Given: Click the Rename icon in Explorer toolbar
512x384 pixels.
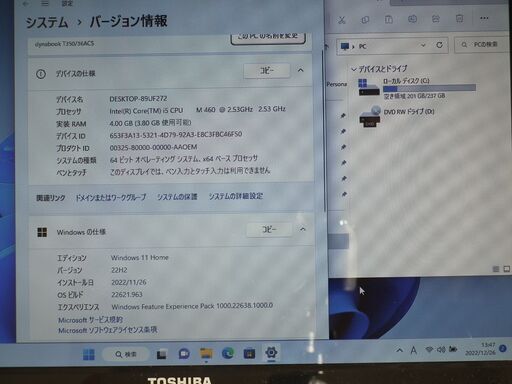Looking at the screenshot, I should coord(412,19).
